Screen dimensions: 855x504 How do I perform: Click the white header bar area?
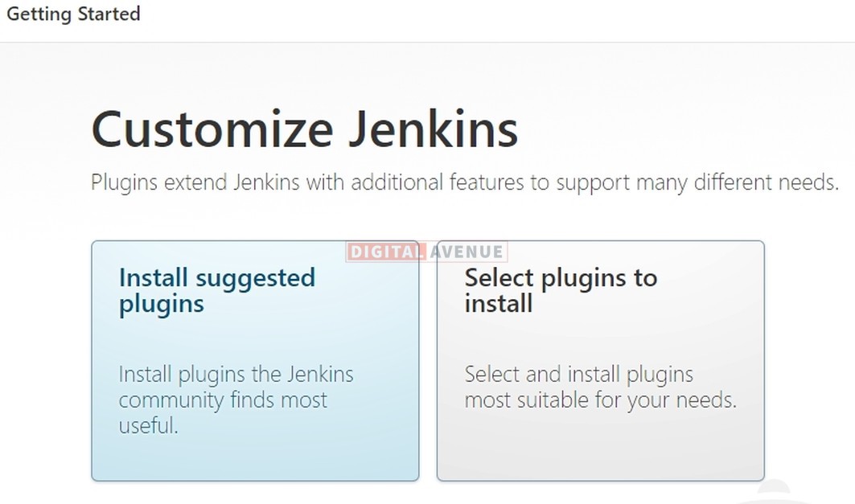tap(402, 14)
